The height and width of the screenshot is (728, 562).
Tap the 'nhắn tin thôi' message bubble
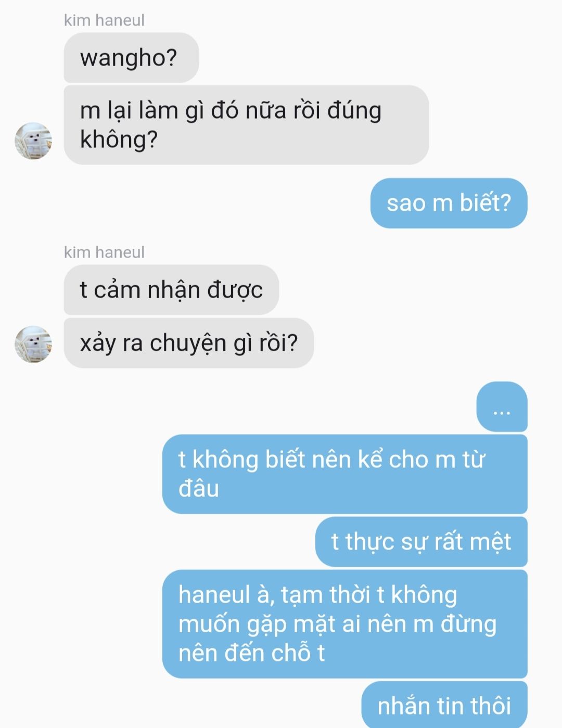click(444, 705)
